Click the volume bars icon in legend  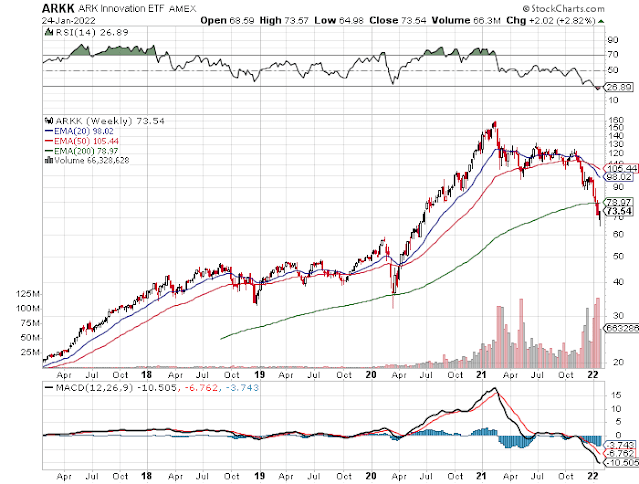click(48, 160)
